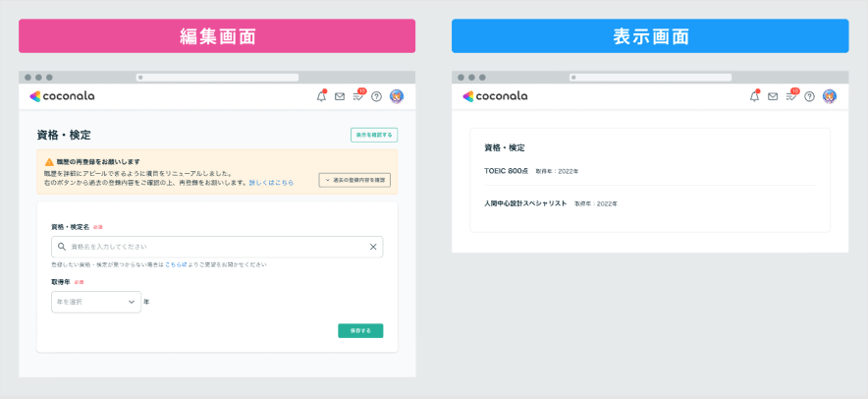The image size is (868, 399).
Task: Open mail icon in display screen header
Action: tap(773, 96)
